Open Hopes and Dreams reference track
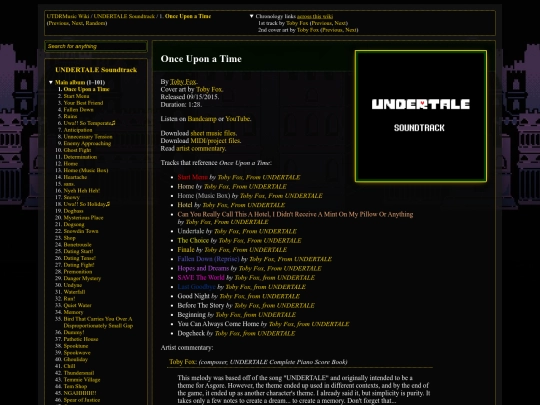The image size is (540, 405). click(203, 268)
